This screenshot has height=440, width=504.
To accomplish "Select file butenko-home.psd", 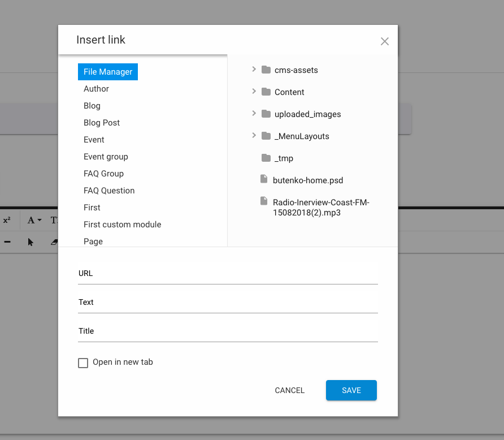I will (x=307, y=180).
